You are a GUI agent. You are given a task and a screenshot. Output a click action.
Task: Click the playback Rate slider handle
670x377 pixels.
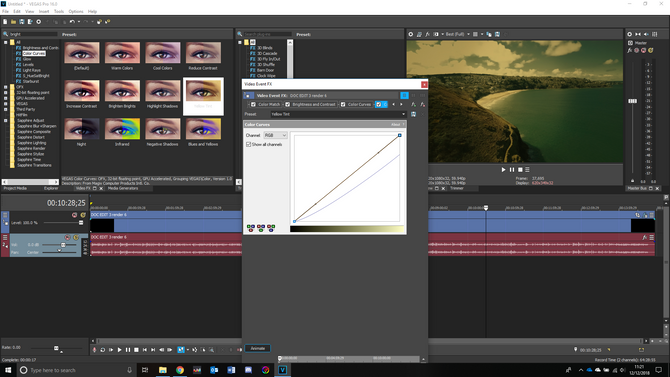click(x=56, y=348)
